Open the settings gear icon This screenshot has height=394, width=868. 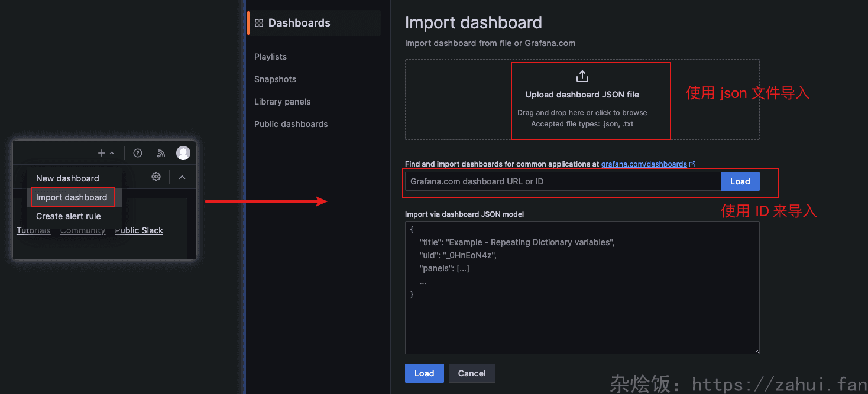(156, 177)
